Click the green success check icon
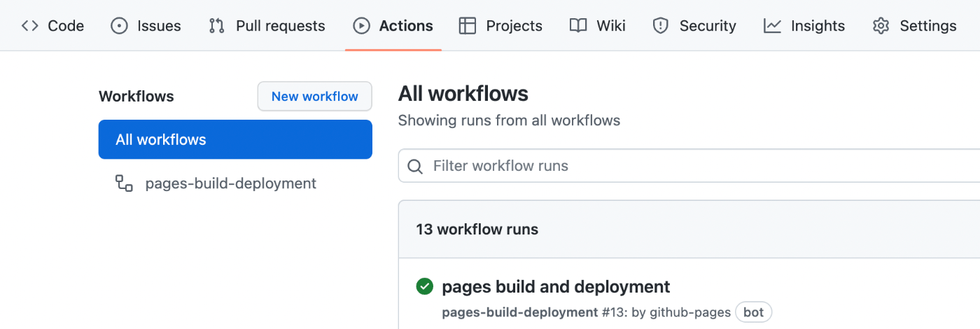 click(x=424, y=287)
